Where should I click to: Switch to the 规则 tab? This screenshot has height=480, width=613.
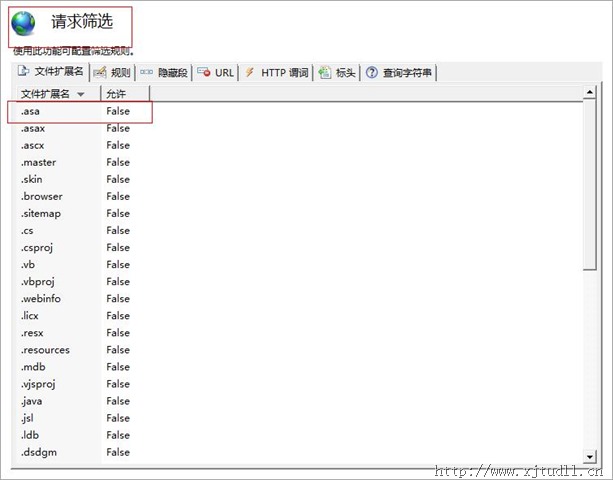point(119,72)
